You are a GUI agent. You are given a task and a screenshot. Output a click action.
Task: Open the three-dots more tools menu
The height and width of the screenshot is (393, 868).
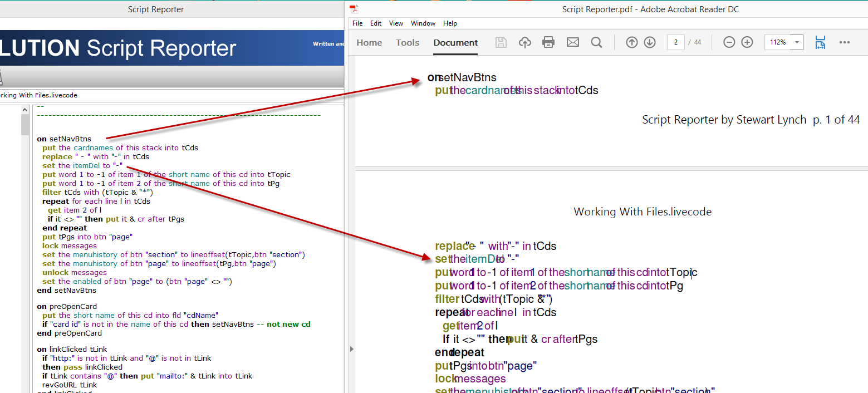844,42
